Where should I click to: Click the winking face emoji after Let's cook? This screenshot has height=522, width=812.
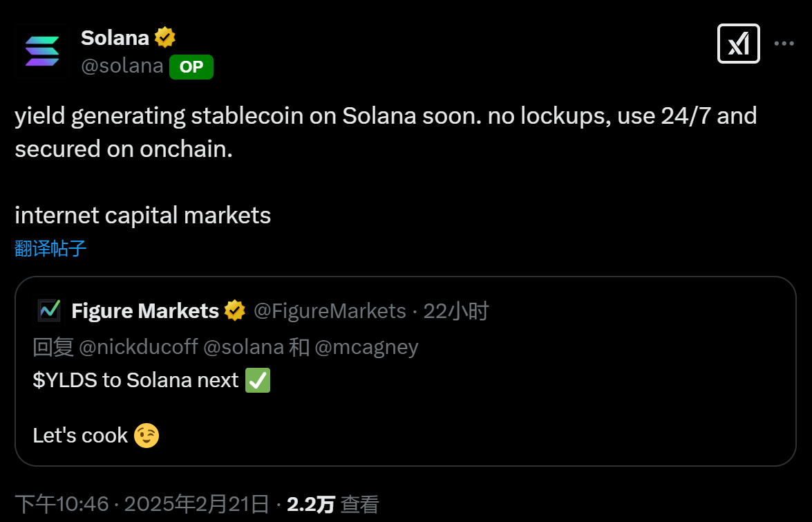[x=147, y=435]
